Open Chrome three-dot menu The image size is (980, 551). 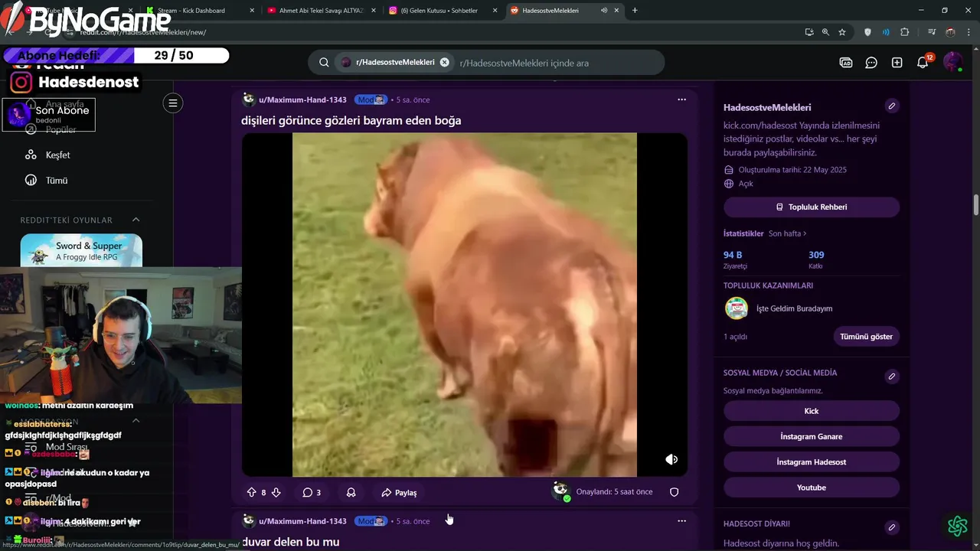[969, 32]
